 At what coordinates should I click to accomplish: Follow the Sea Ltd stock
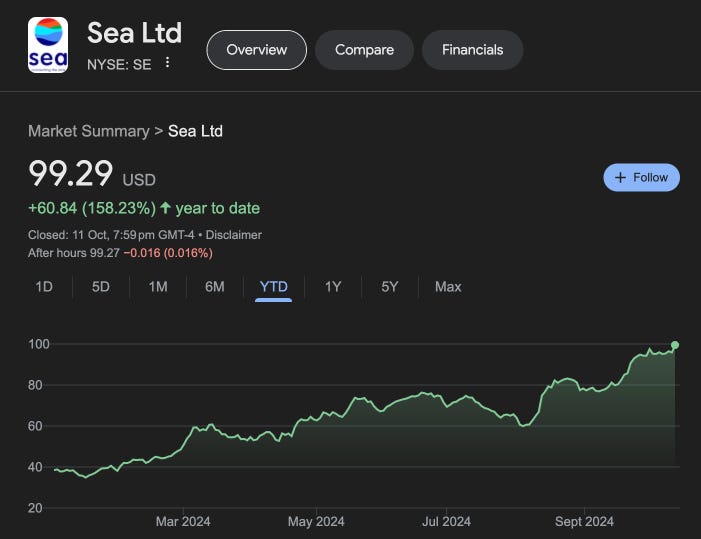pos(642,177)
